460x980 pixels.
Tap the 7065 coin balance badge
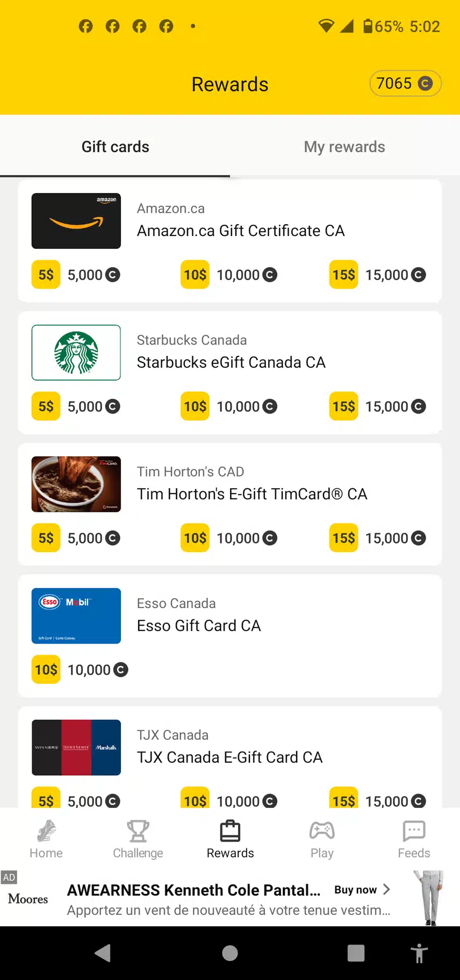(x=405, y=84)
